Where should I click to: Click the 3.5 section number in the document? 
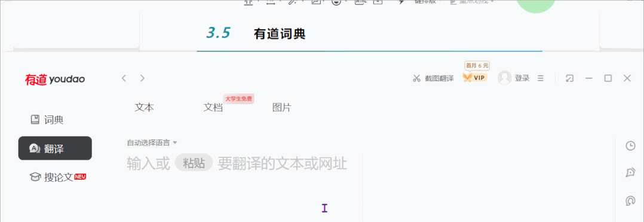click(x=218, y=32)
